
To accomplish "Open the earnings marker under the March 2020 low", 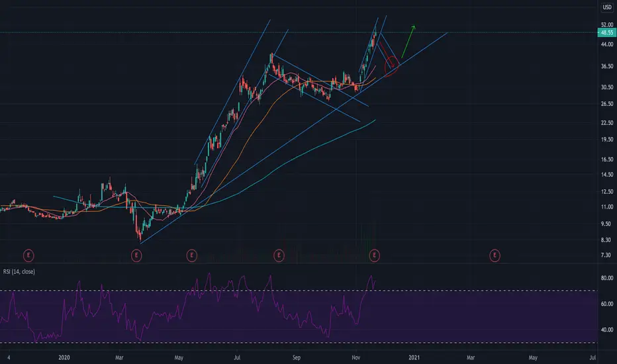I will tap(136, 255).
